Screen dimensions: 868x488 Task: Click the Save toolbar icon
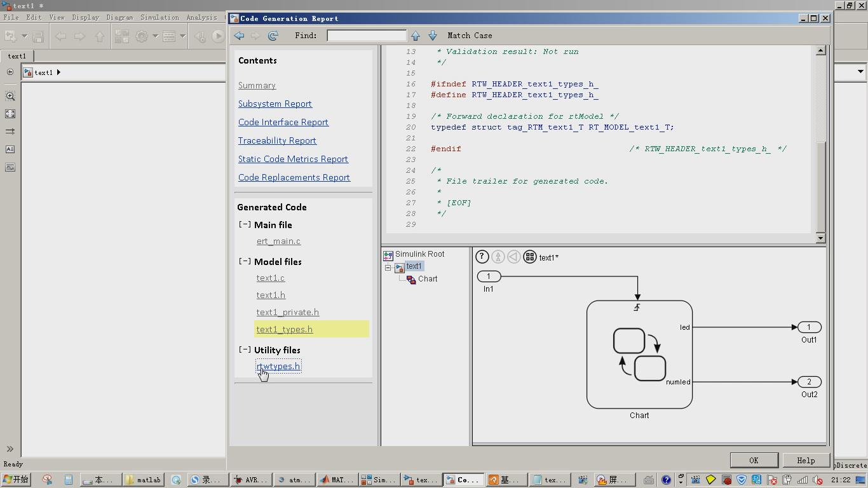coord(38,36)
